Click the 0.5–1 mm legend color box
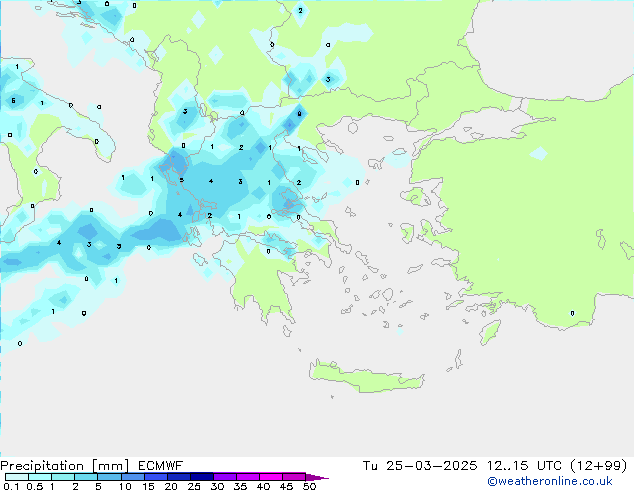Viewport: 634px width, 490px height. pos(40,477)
